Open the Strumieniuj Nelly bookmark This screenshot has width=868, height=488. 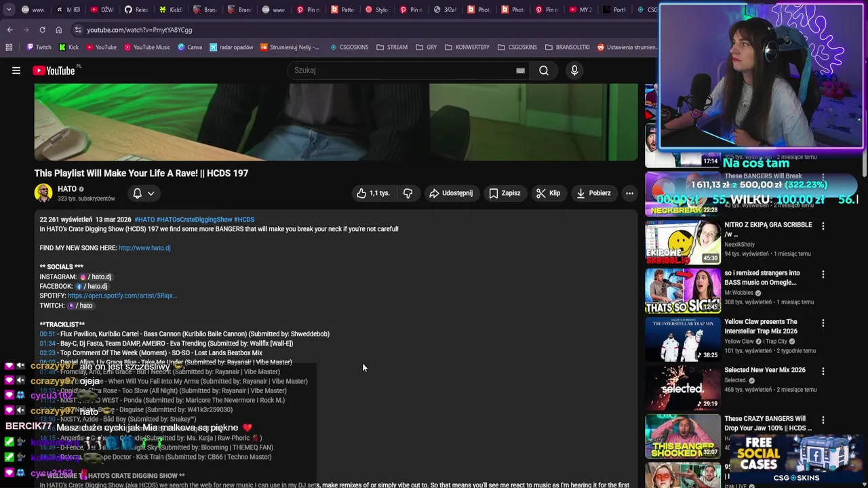click(x=290, y=47)
